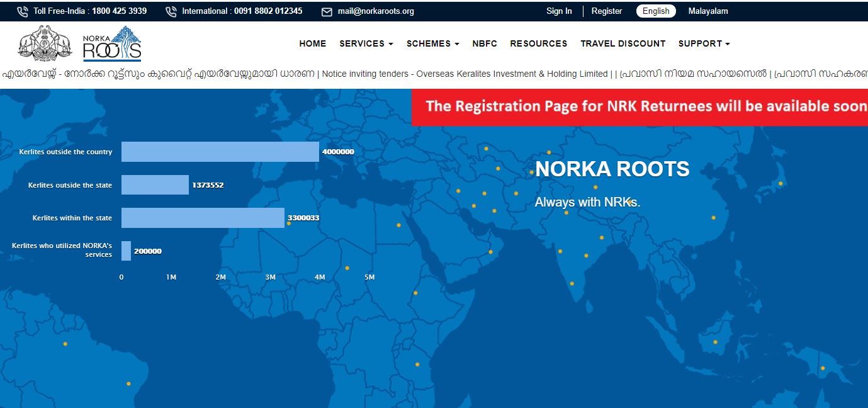Click the 200000 bar value label
This screenshot has height=408, width=868.
148,251
